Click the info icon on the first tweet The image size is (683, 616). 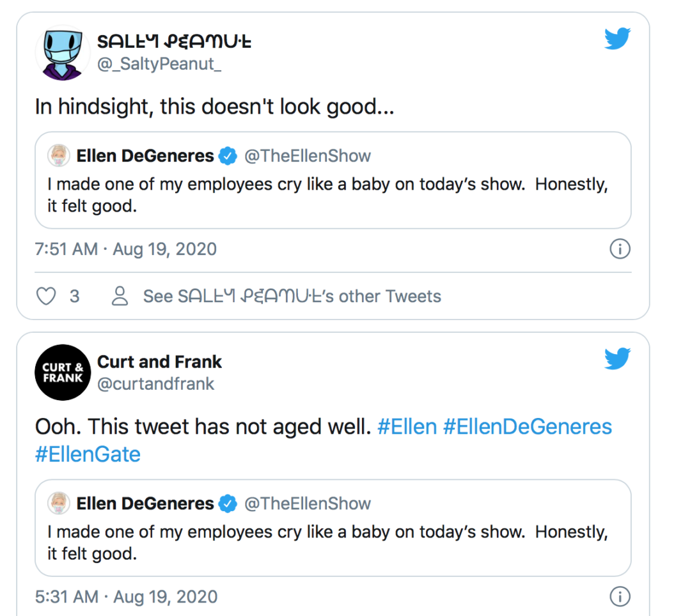[619, 249]
